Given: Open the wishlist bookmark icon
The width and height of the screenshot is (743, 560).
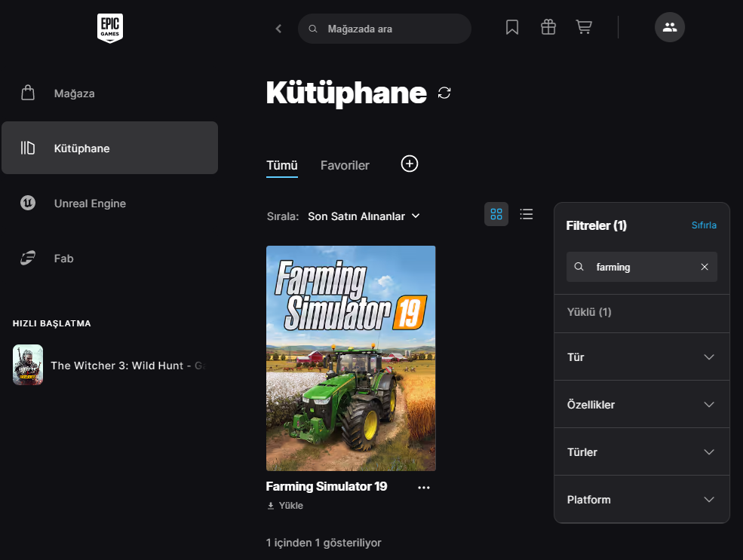Looking at the screenshot, I should tap(512, 27).
